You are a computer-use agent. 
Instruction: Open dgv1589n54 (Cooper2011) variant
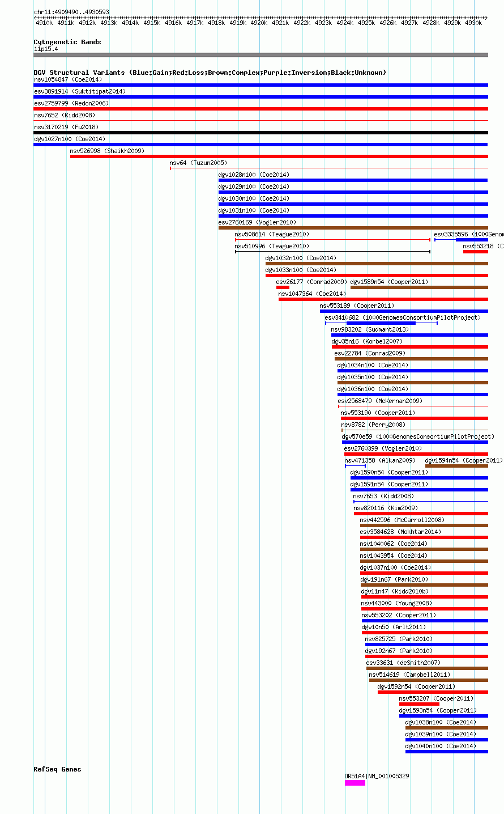click(389, 282)
